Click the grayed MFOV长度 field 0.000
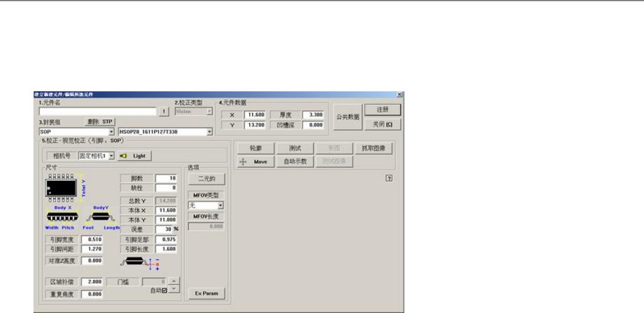 [x=206, y=226]
